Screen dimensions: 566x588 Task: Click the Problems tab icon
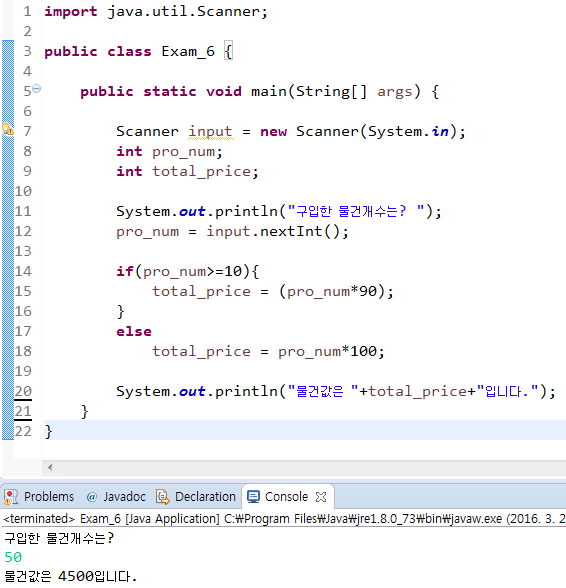[11, 497]
